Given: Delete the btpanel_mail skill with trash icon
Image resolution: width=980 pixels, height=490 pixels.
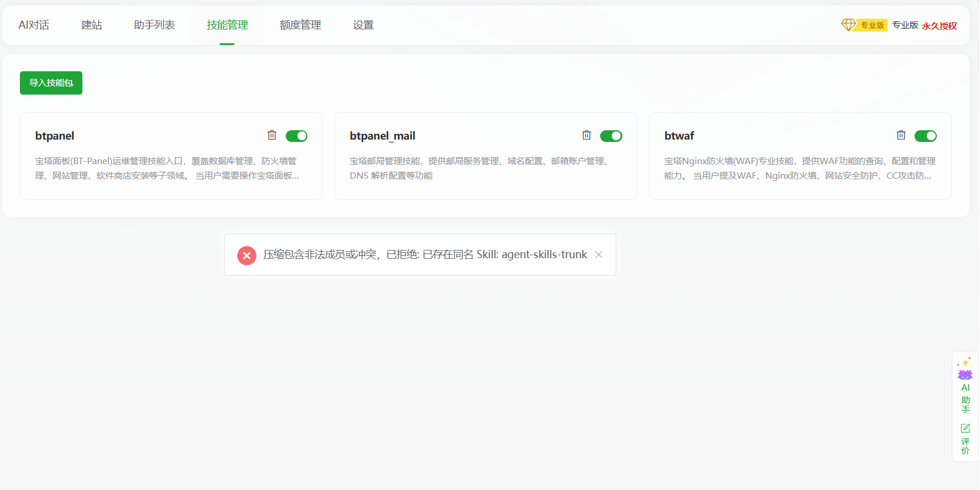Looking at the screenshot, I should pos(587,135).
